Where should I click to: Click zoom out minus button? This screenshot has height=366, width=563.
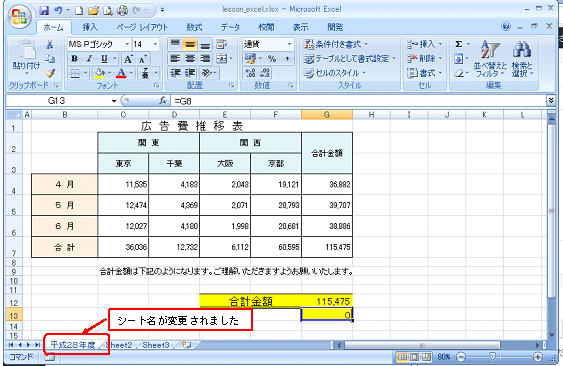[461, 356]
